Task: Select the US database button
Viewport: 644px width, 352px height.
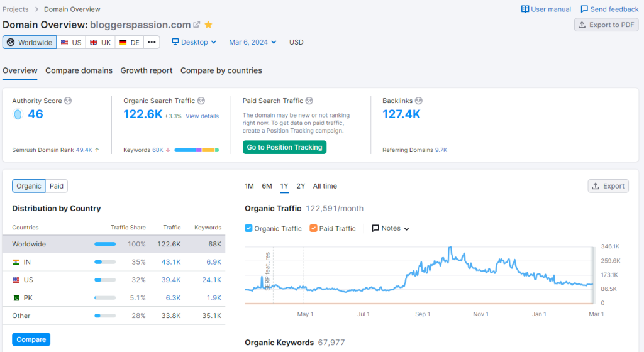Action: (x=71, y=42)
